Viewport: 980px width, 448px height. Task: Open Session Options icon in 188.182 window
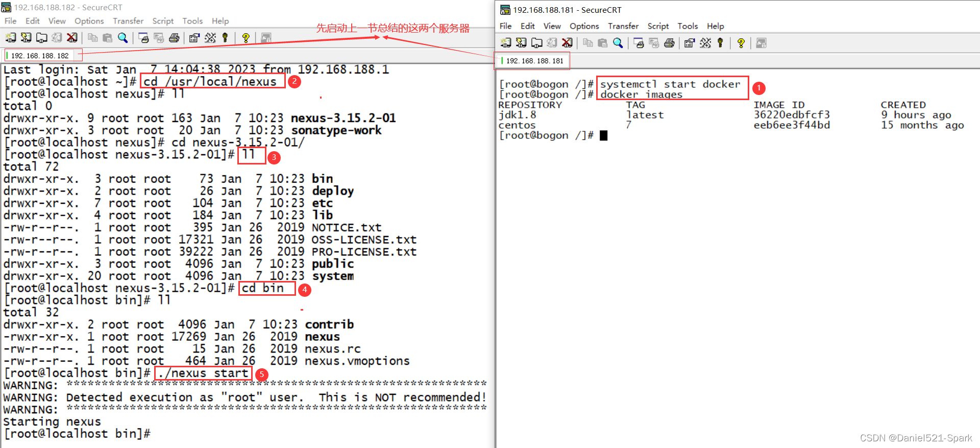194,37
